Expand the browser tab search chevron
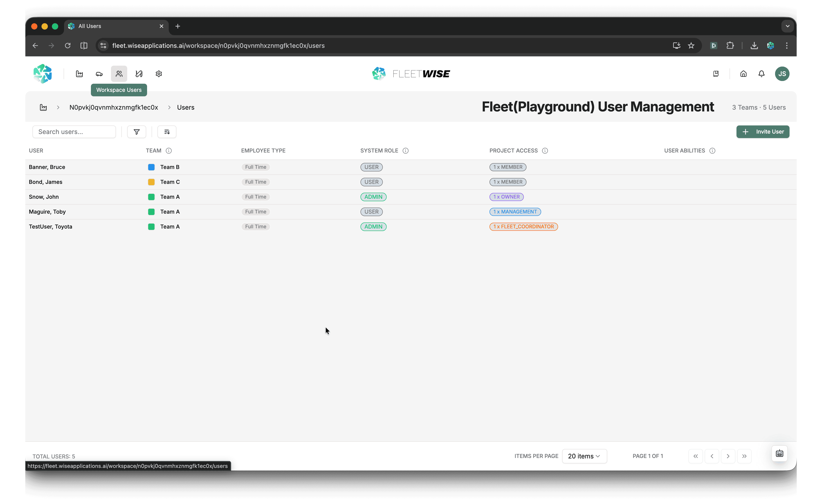The width and height of the screenshot is (822, 504). [788, 26]
